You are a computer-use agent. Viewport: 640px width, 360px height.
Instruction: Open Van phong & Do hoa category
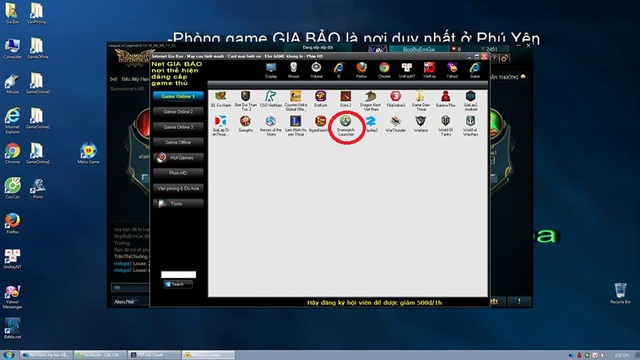click(178, 189)
